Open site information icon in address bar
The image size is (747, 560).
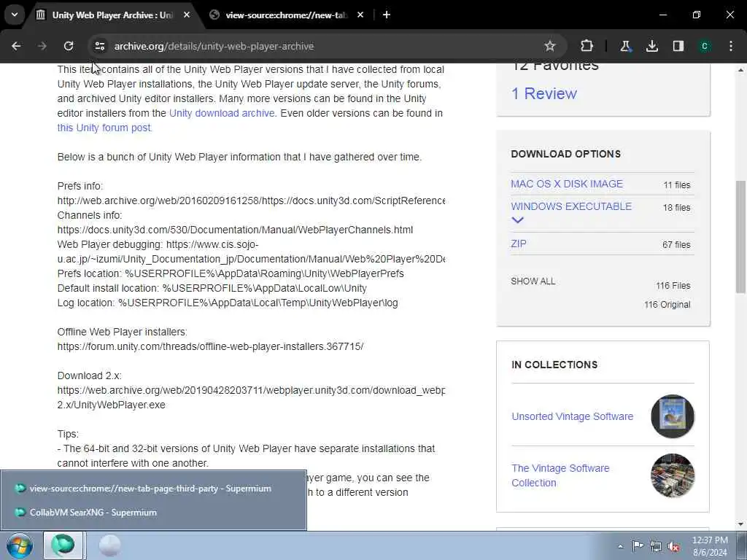(99, 46)
